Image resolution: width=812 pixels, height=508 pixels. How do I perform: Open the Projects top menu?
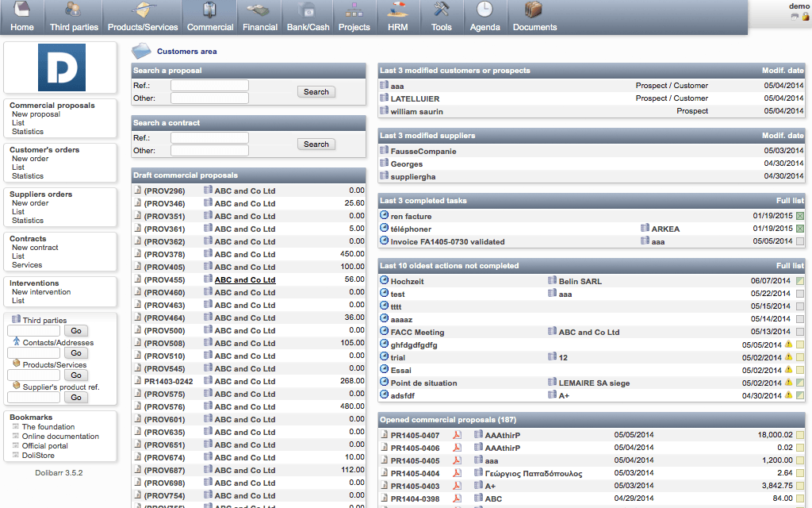point(354,27)
